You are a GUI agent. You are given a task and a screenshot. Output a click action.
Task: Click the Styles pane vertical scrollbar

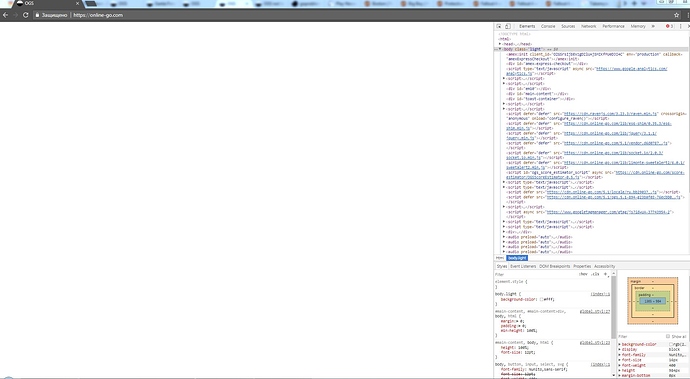pyautogui.click(x=613, y=308)
